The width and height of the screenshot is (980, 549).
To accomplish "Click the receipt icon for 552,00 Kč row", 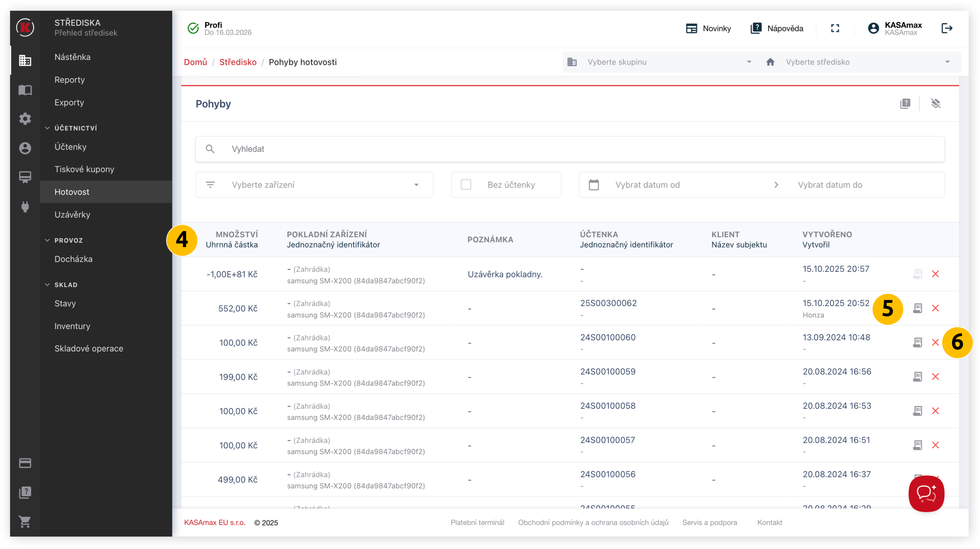I will point(917,308).
